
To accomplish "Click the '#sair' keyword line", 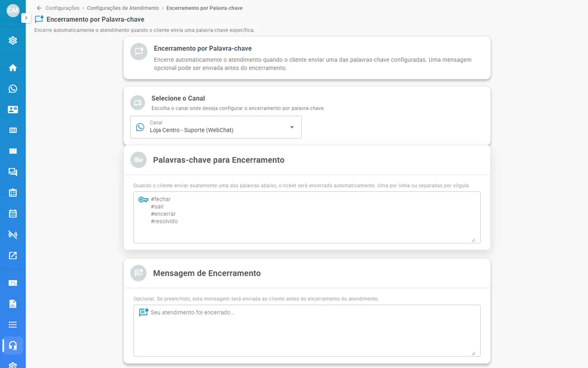I will tap(157, 207).
